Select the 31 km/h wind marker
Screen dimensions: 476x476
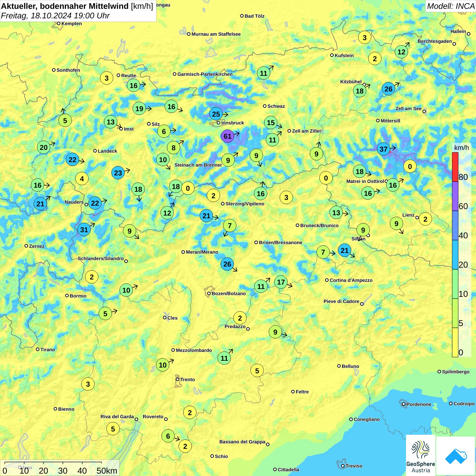pyautogui.click(x=84, y=230)
